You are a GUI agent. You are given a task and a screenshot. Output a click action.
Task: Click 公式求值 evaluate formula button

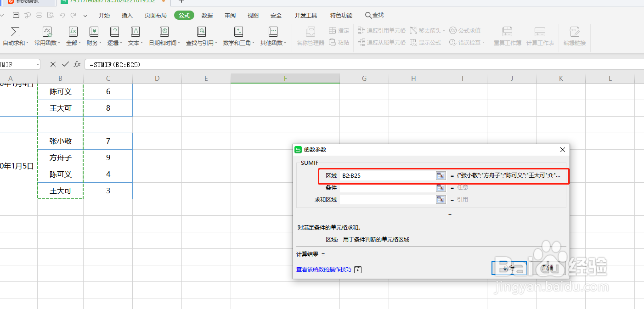tap(465, 30)
